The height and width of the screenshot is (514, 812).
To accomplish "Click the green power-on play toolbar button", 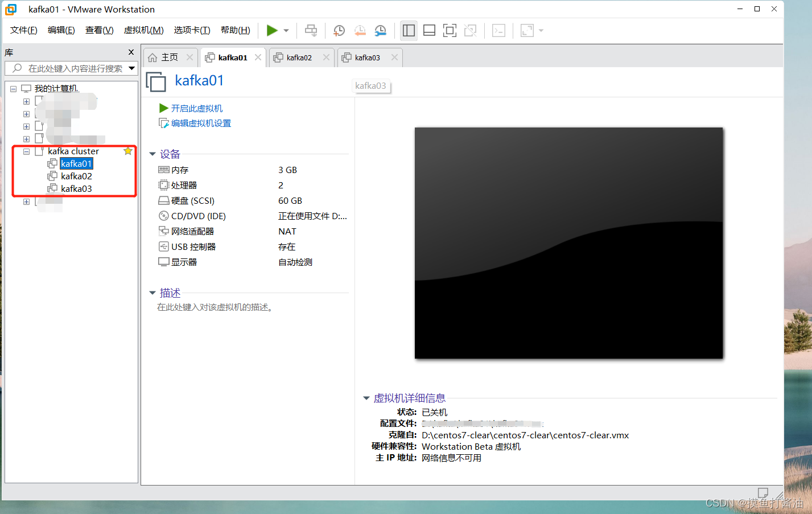I will click(x=272, y=31).
